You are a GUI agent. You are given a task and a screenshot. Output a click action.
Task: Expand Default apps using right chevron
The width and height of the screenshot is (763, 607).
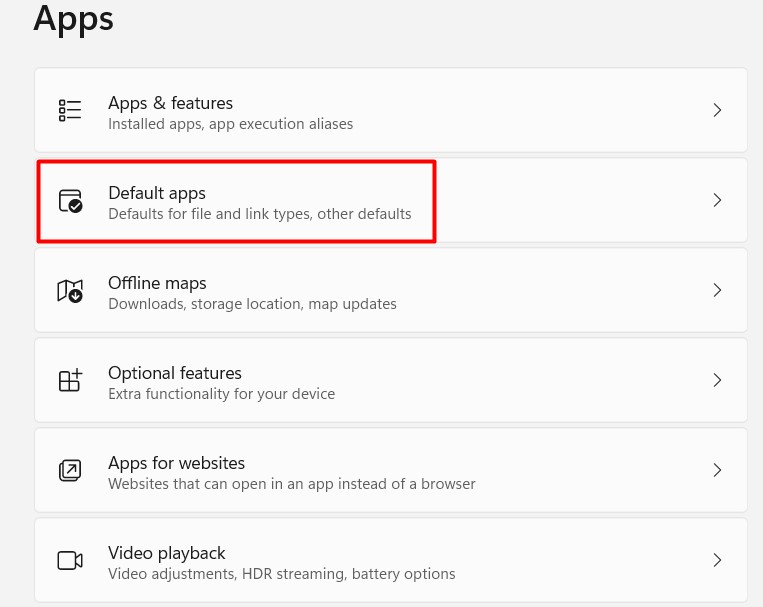[717, 200]
